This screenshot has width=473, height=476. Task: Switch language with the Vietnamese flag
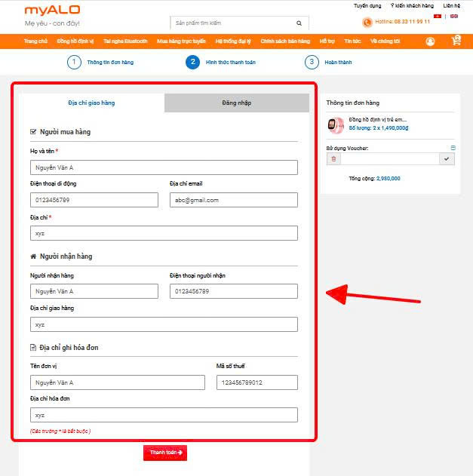tap(438, 16)
